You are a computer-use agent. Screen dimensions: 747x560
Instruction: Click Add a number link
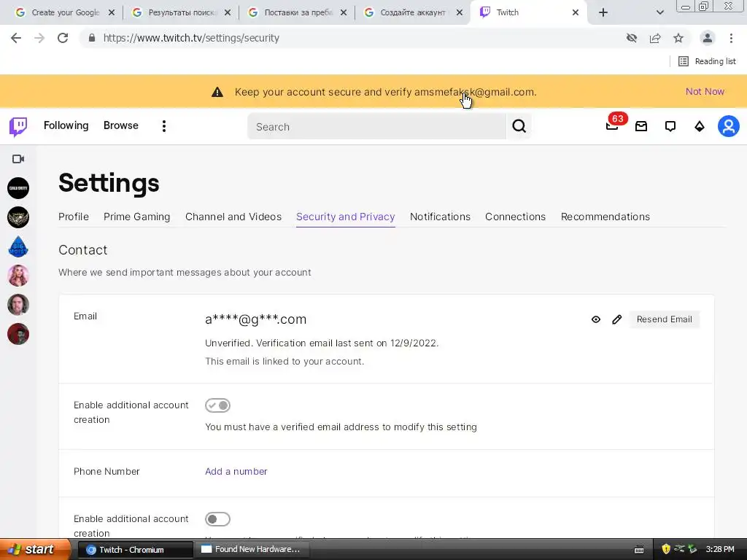(x=236, y=472)
